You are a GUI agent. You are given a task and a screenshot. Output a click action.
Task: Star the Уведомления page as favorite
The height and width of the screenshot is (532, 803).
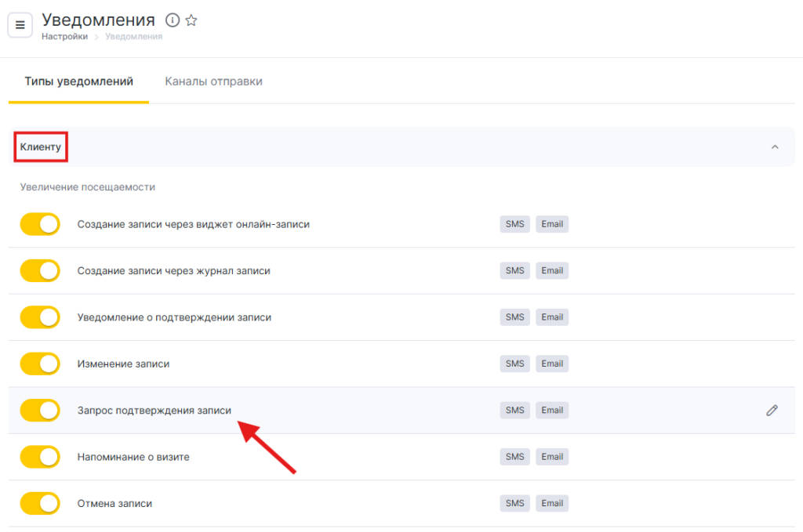tap(191, 20)
